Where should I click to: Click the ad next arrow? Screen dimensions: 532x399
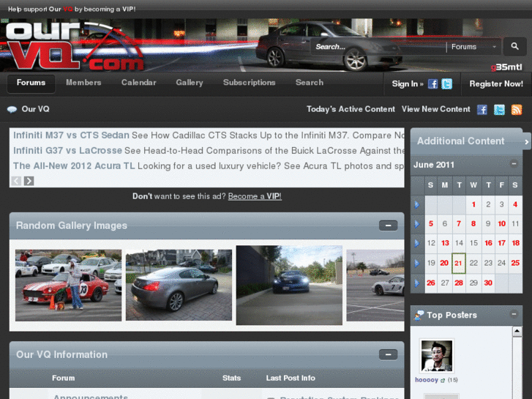(29, 181)
